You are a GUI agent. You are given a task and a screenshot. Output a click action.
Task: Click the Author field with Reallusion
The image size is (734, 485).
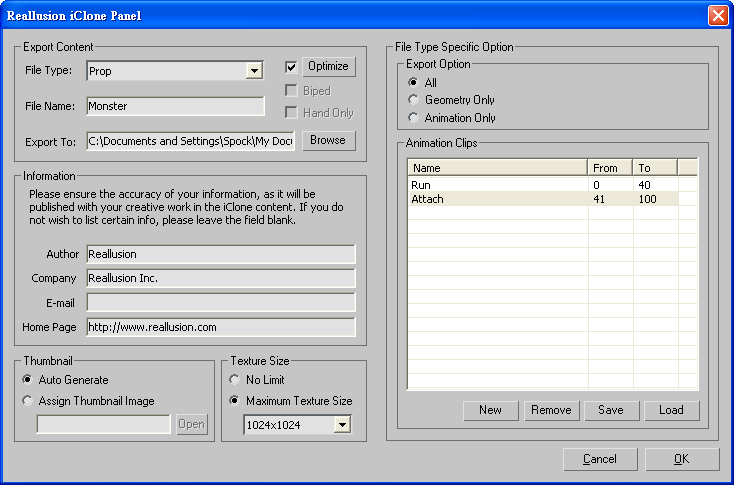coord(221,254)
